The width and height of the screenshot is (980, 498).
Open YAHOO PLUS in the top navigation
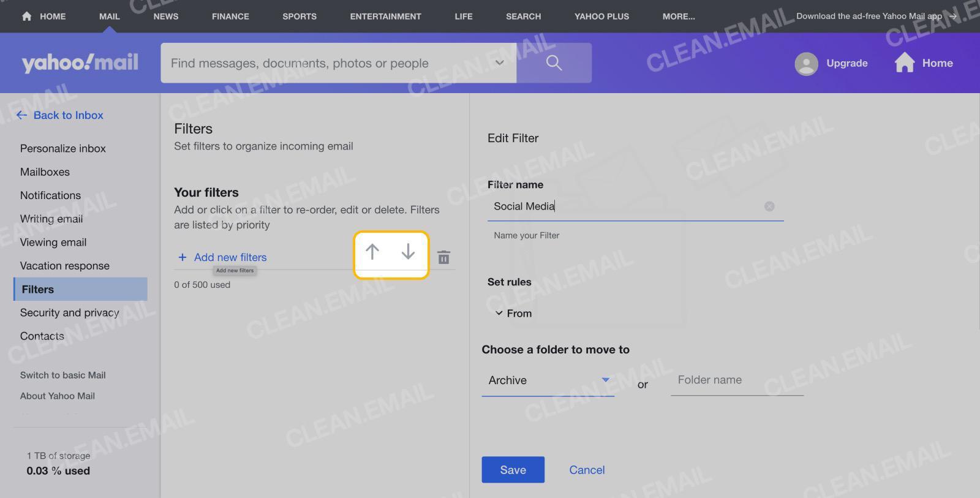coord(602,17)
